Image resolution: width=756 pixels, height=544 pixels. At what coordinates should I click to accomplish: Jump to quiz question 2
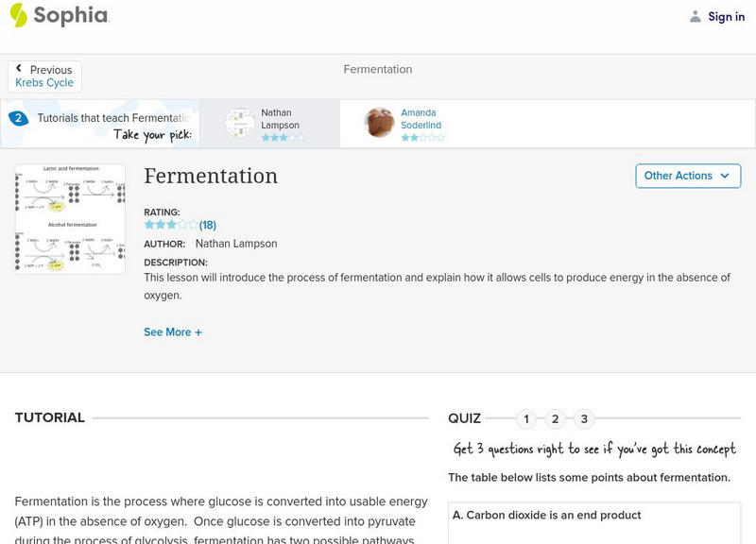coord(556,419)
